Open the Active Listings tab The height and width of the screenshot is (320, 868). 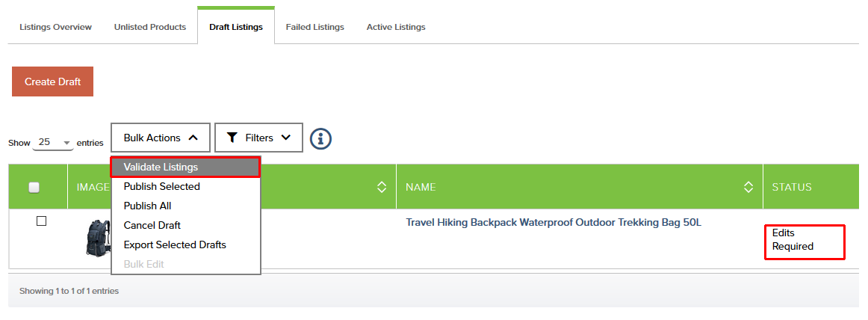[x=396, y=27]
